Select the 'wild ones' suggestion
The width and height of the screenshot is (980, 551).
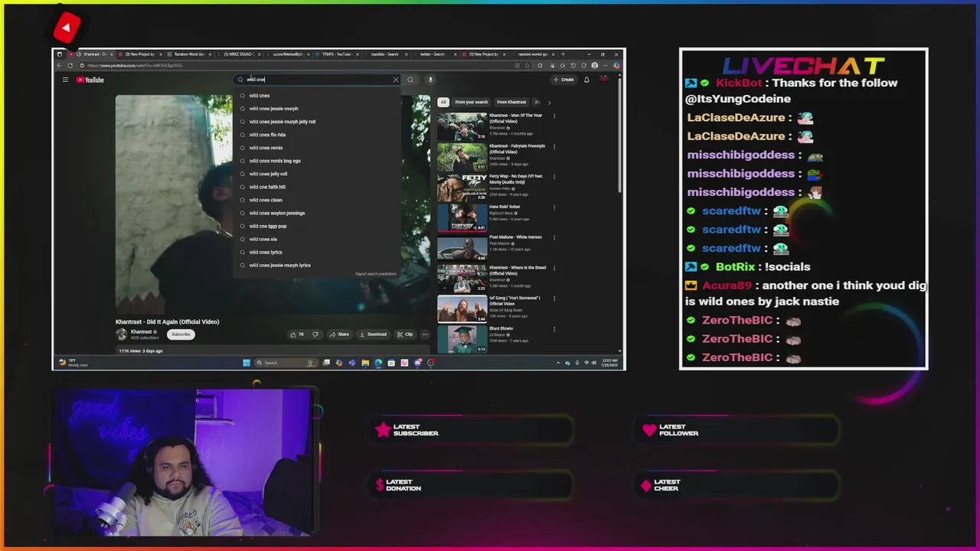[x=316, y=96]
